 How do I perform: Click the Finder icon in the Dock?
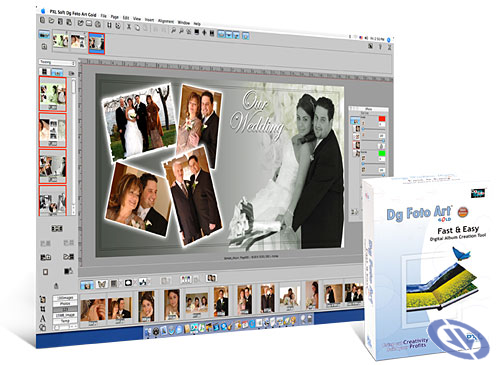pyautogui.click(x=149, y=332)
